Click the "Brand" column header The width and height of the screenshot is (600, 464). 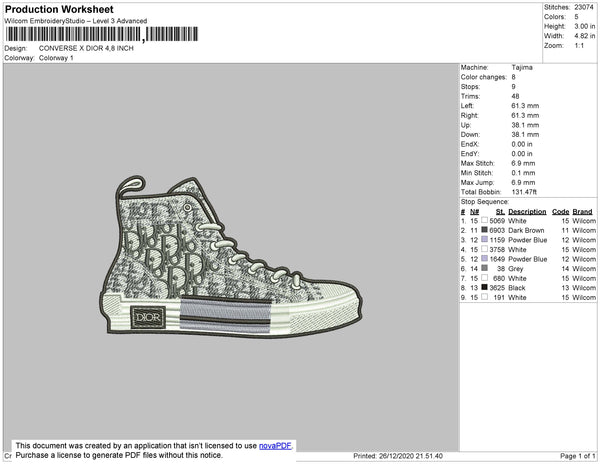click(x=582, y=212)
